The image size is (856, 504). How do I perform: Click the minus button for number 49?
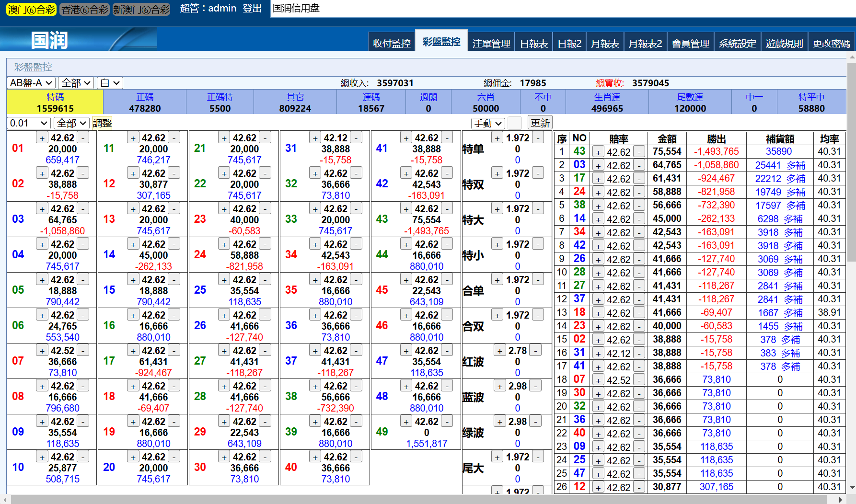pos(447,422)
